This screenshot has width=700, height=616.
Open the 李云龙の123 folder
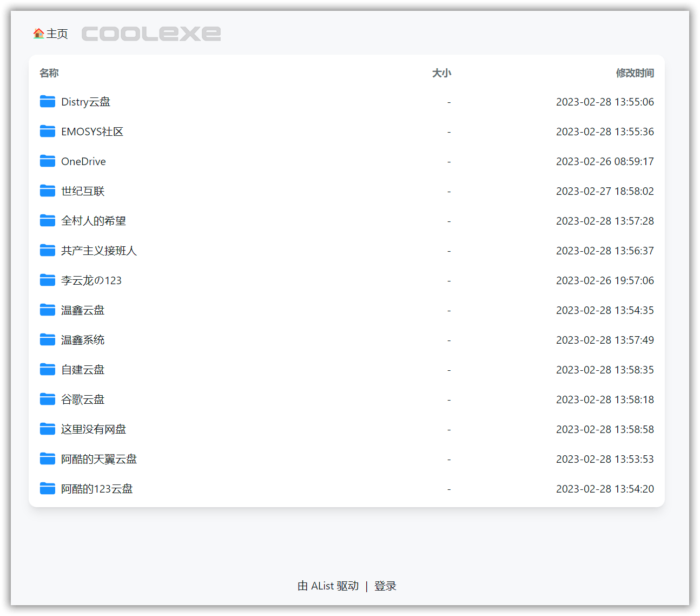click(91, 280)
